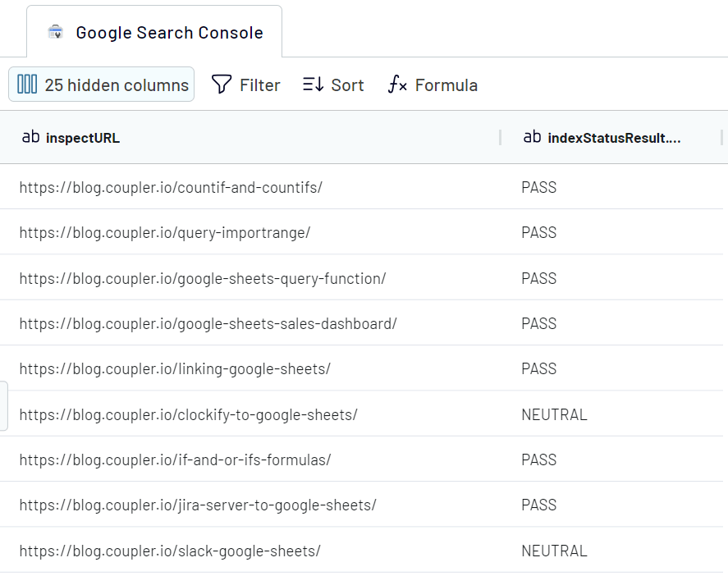This screenshot has width=728, height=576.
Task: Select the inspectURL column header
Action: 250,137
